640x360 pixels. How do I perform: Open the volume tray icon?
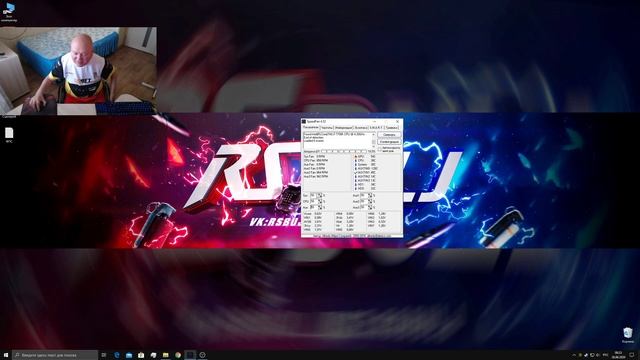[598, 355]
